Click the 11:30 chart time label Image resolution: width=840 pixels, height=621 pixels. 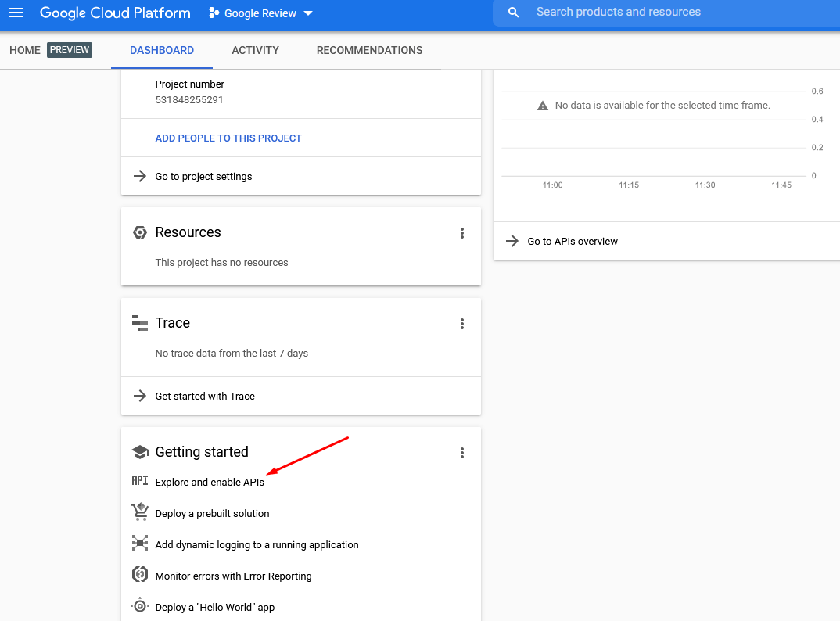pyautogui.click(x=705, y=185)
